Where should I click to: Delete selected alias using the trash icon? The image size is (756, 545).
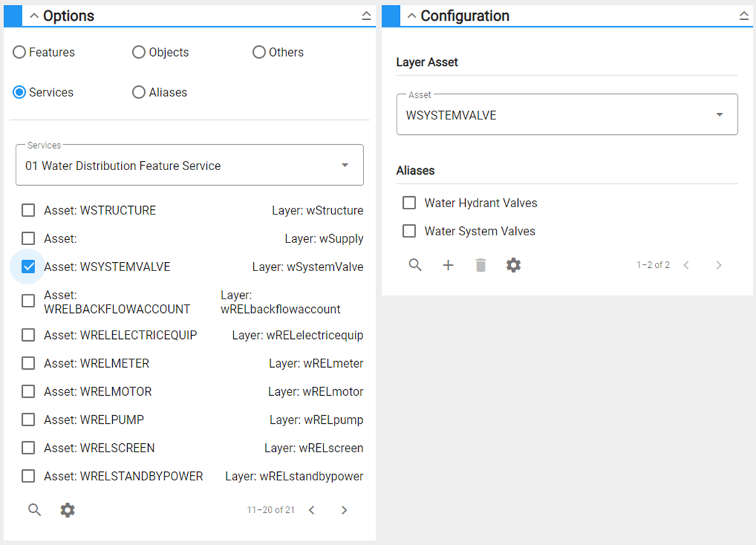click(480, 265)
